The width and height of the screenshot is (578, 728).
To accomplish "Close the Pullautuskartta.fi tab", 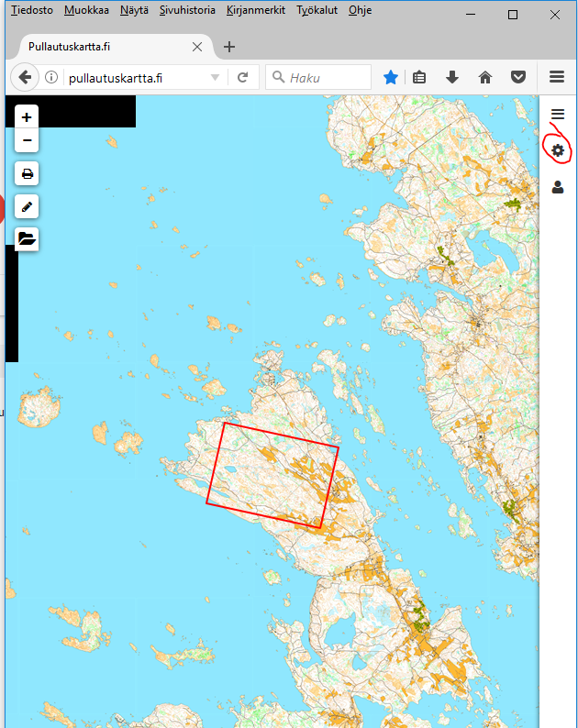I will click(197, 47).
